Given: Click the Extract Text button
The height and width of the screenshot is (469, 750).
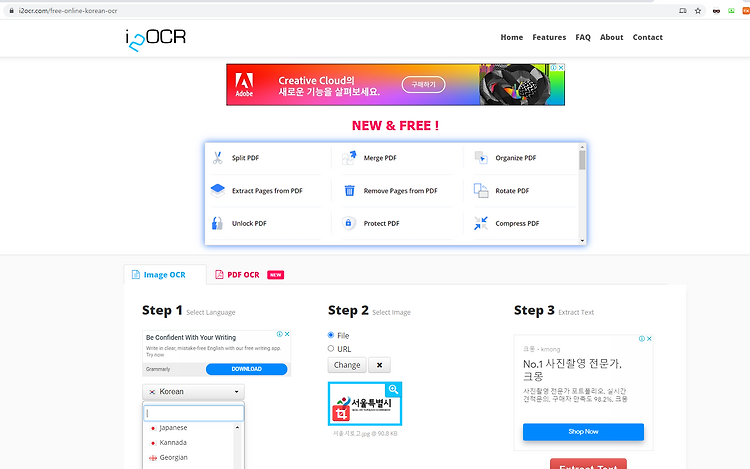Looking at the screenshot, I should [x=588, y=464].
